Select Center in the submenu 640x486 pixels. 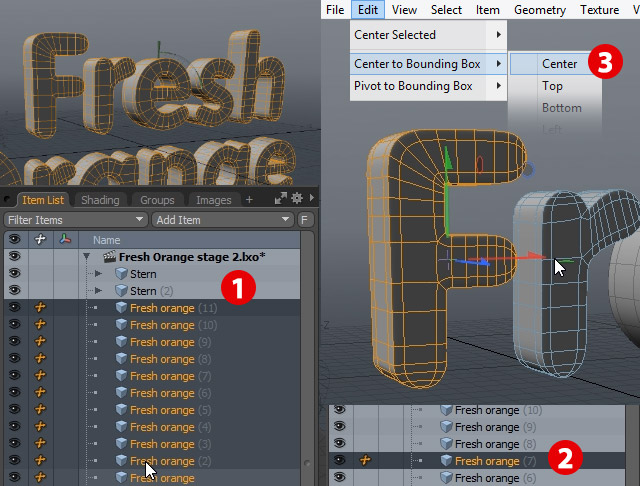559,64
